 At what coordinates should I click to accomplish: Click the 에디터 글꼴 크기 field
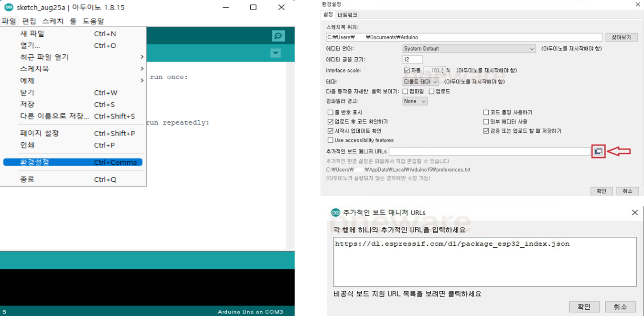coord(412,60)
